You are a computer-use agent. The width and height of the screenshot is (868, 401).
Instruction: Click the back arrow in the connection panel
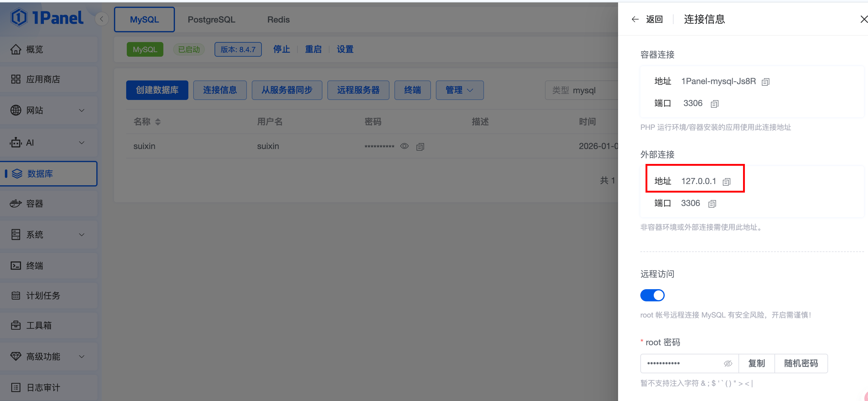635,19
